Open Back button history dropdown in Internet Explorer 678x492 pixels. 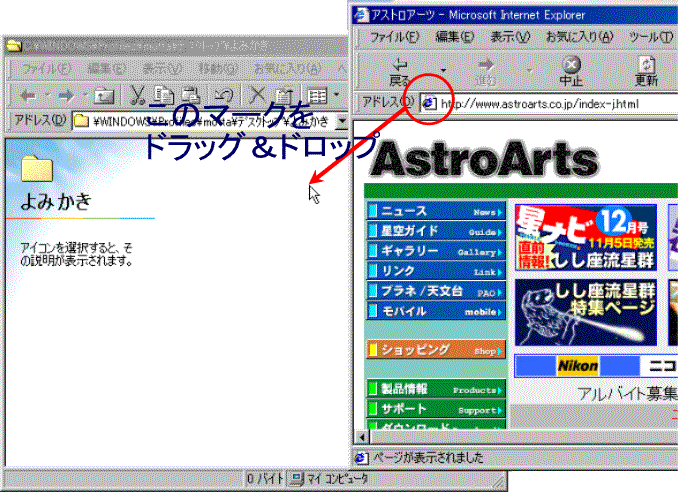tap(443, 70)
